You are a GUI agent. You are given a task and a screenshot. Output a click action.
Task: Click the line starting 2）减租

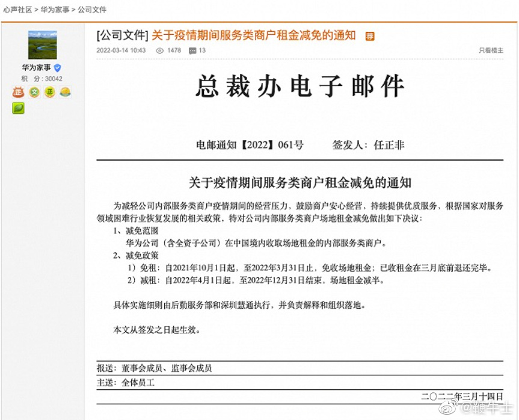click(x=256, y=280)
